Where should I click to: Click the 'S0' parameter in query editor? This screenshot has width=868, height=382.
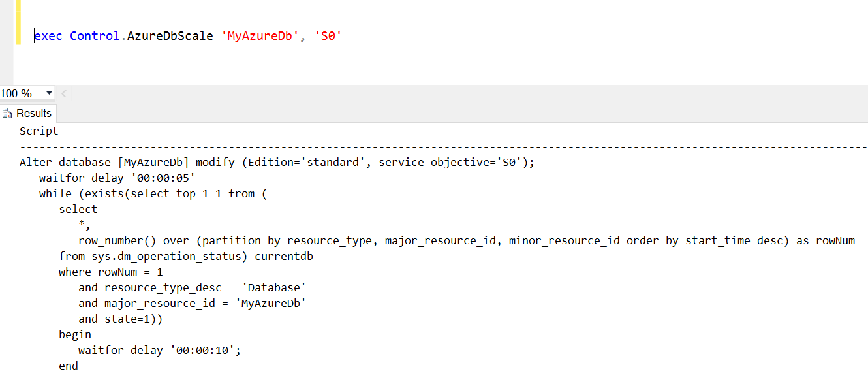328,36
